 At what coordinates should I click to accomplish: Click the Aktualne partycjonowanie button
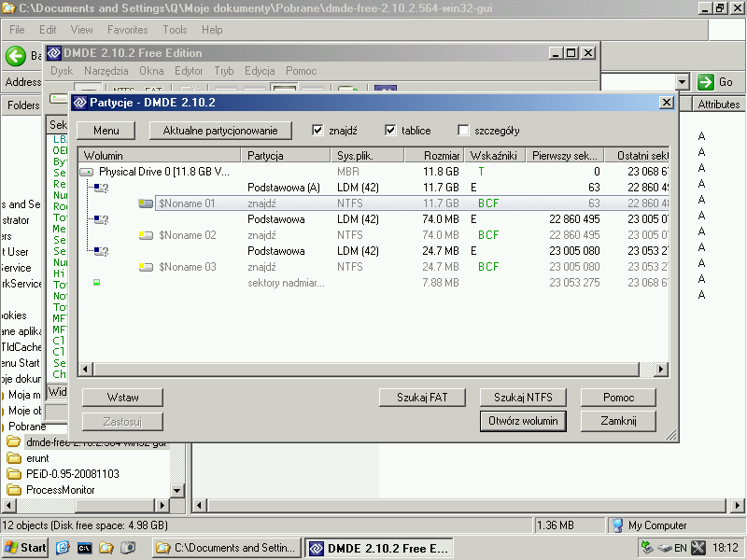220,131
